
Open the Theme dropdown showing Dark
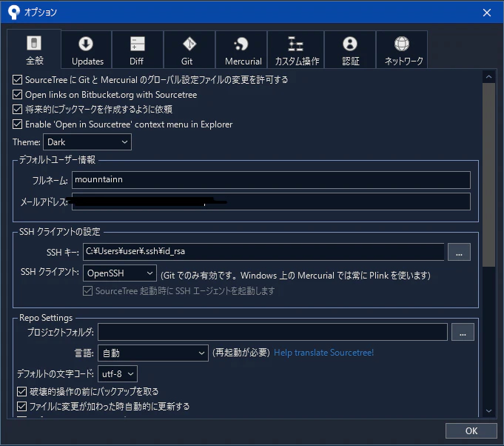click(x=87, y=142)
